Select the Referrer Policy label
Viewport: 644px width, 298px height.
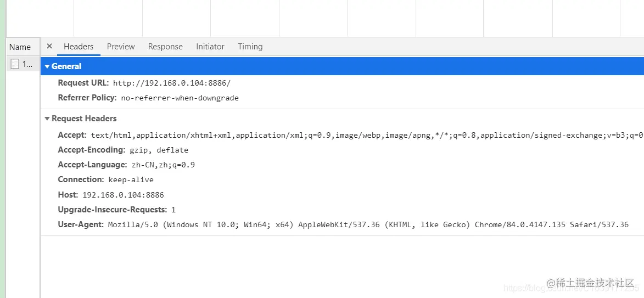pyautogui.click(x=87, y=98)
